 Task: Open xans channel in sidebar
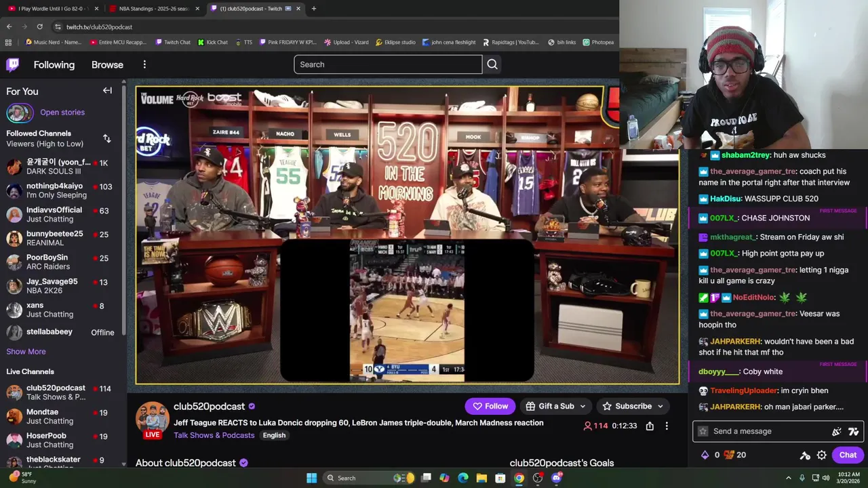click(x=62, y=310)
